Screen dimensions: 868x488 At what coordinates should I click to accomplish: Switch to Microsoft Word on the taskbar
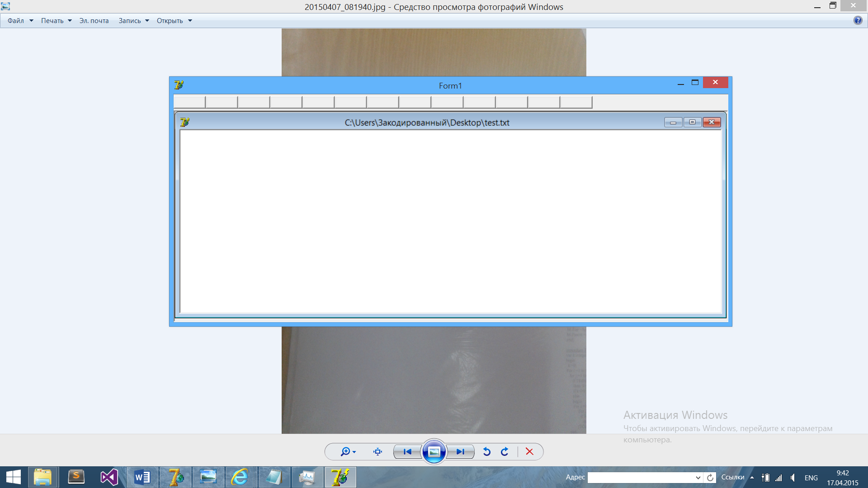[142, 477]
